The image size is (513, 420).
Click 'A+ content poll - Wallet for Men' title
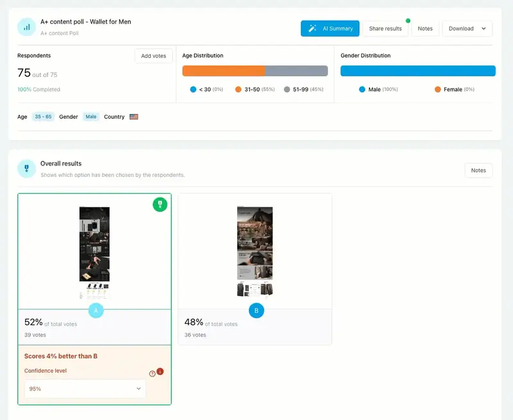[86, 22]
